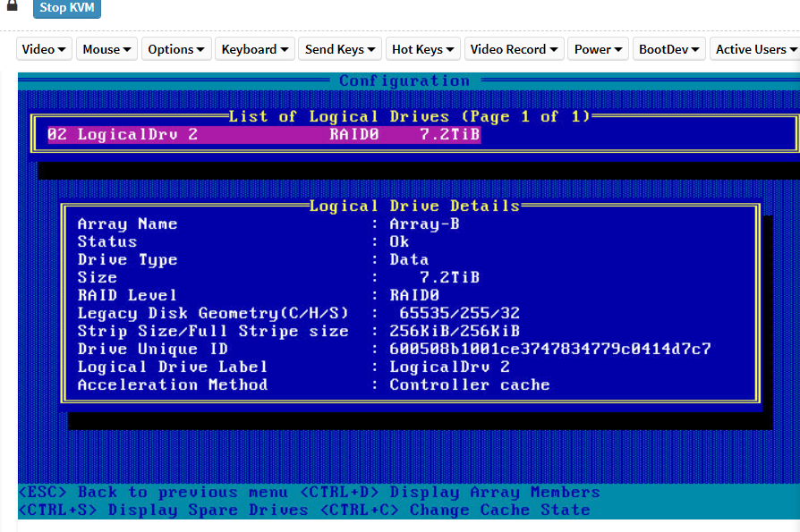Click the Array Name label

128,224
